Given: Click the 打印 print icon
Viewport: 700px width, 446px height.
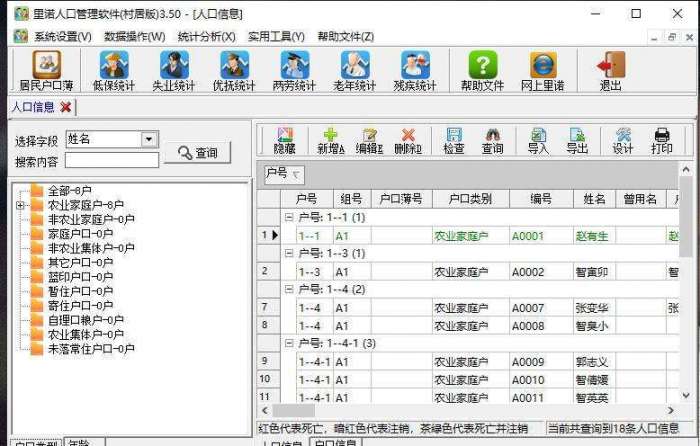Looking at the screenshot, I should [662, 141].
